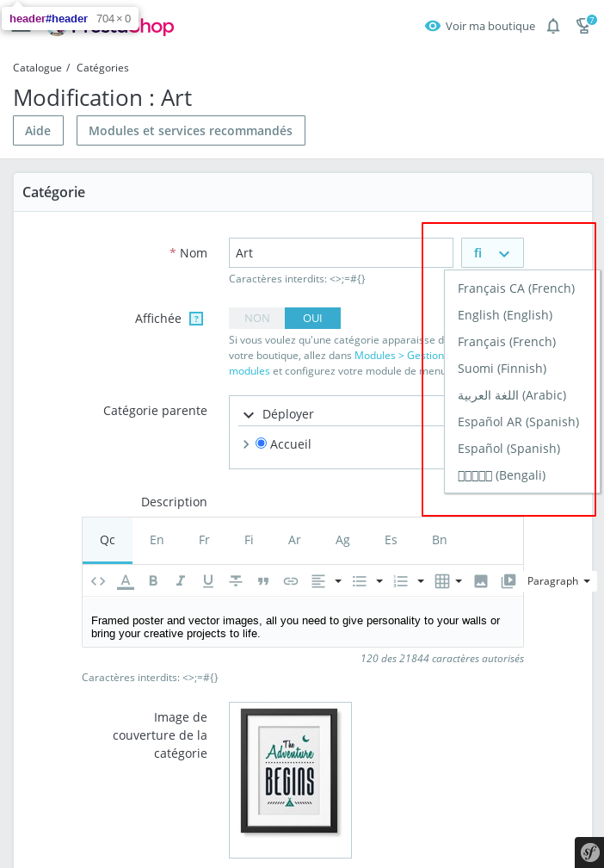Image resolution: width=604 pixels, height=868 pixels.
Task: Choose Español AR (Spanish) from language list
Action: (518, 421)
